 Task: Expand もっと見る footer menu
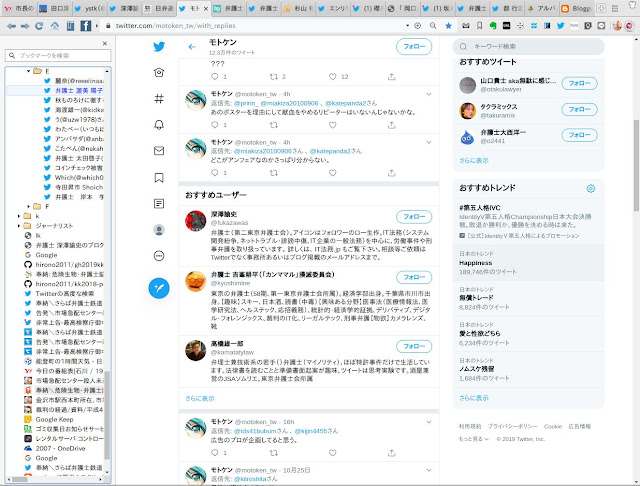[473, 439]
